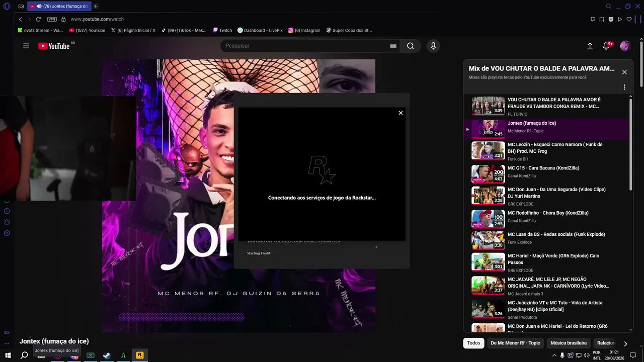Open Rockstar Games Launcher on taskbar
The image size is (644, 362).
pyautogui.click(x=139, y=355)
